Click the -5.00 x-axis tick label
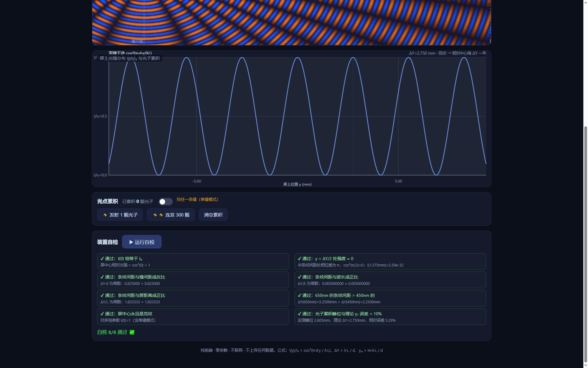588x368 pixels. 197,181
